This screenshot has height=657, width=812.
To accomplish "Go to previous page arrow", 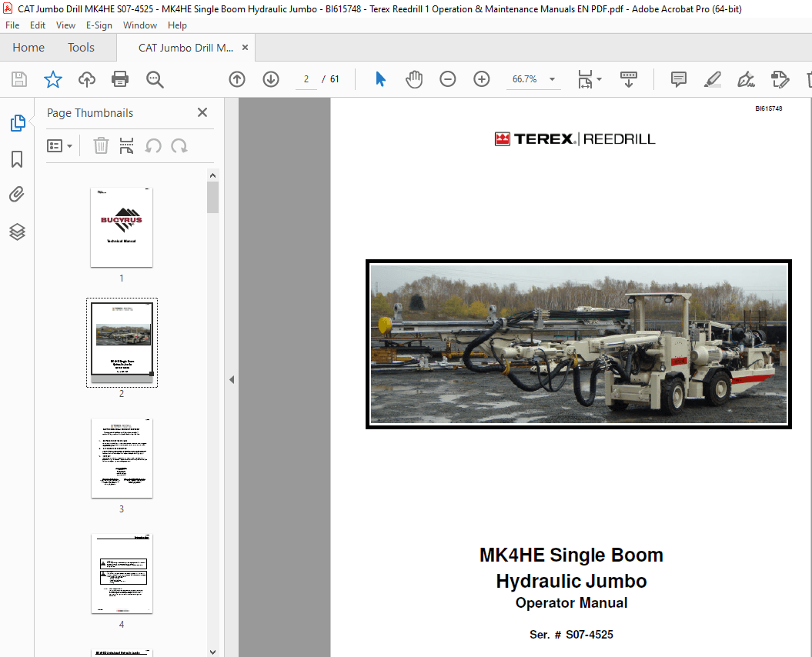I will point(237,79).
